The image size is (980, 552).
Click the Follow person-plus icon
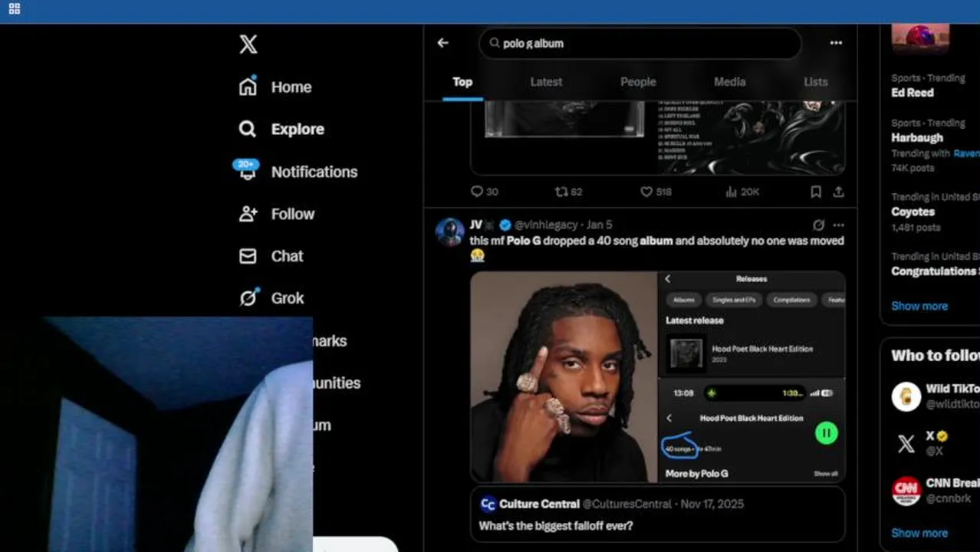pyautogui.click(x=248, y=214)
